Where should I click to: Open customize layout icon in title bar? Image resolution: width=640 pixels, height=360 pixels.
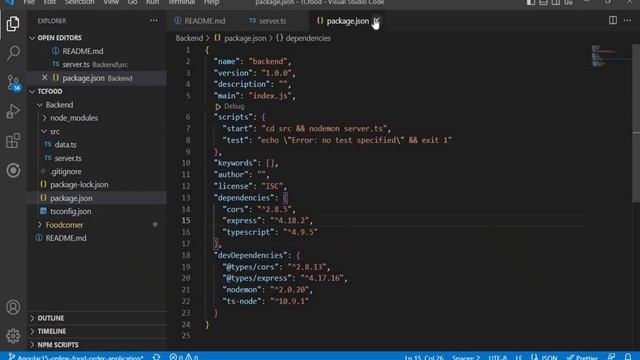569,2
